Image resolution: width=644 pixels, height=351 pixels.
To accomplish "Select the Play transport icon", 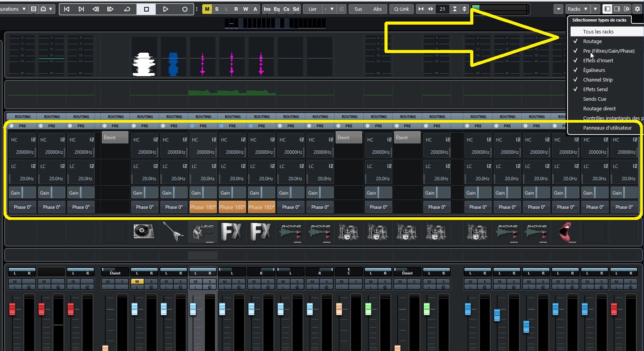I will tap(166, 9).
